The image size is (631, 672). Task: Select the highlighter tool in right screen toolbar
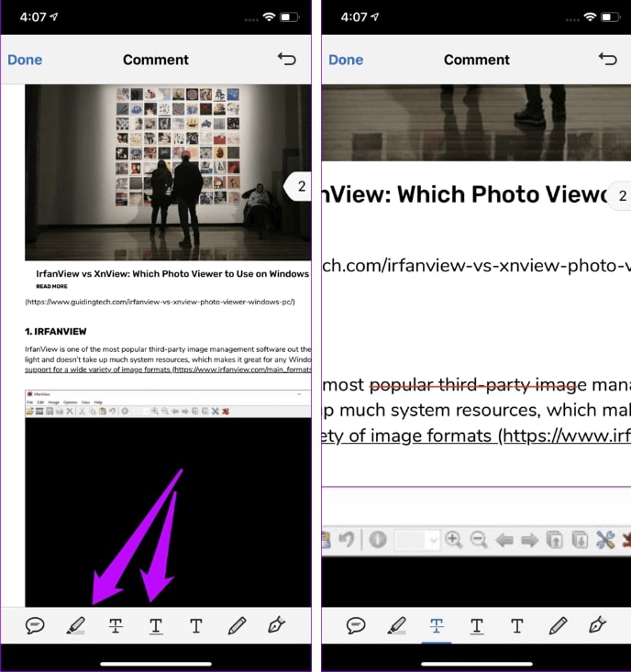[x=396, y=626]
